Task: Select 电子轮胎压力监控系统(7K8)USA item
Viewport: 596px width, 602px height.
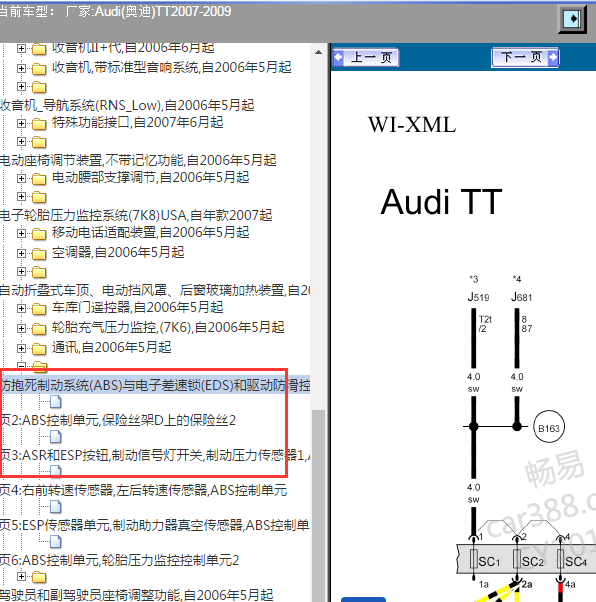Action: (x=136, y=215)
